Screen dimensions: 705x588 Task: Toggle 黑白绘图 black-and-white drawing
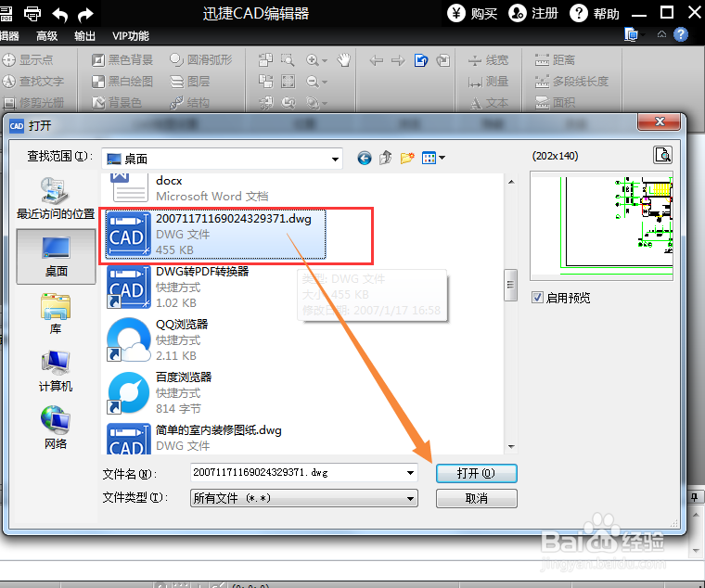pyautogui.click(x=122, y=82)
